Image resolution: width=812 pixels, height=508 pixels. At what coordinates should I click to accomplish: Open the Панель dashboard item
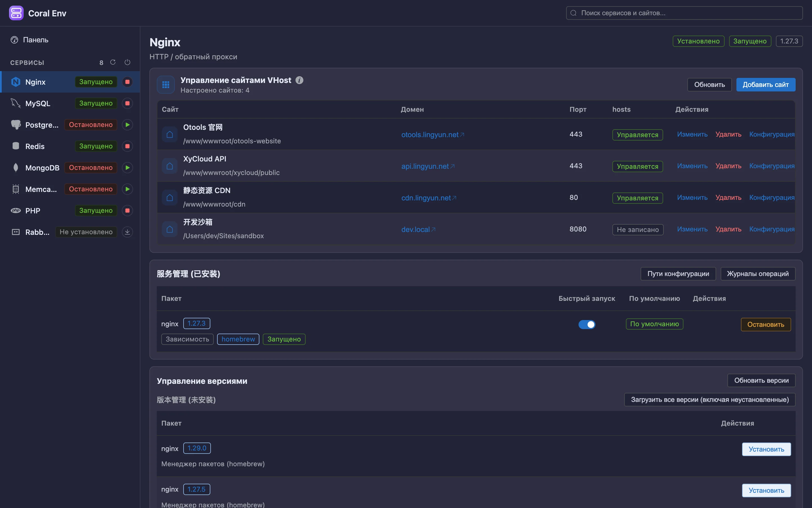(x=70, y=40)
